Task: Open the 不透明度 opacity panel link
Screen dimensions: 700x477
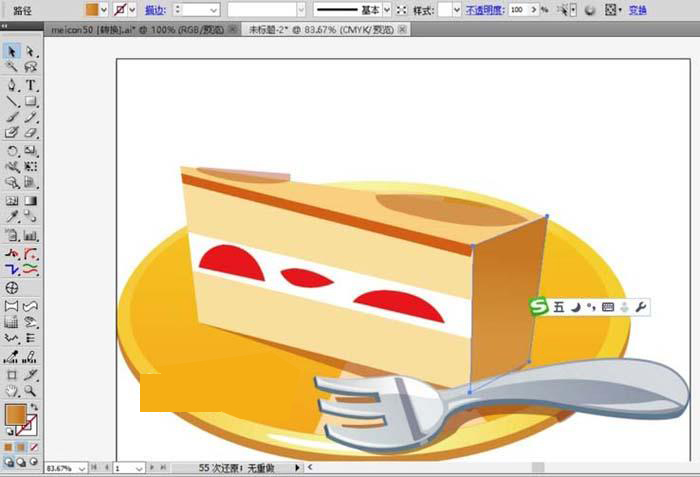Action: (x=485, y=10)
